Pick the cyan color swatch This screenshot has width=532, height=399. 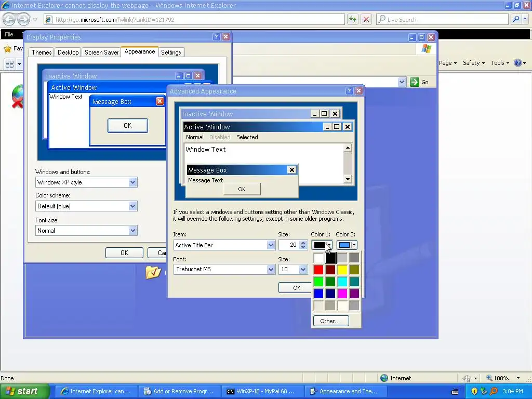[x=342, y=282]
